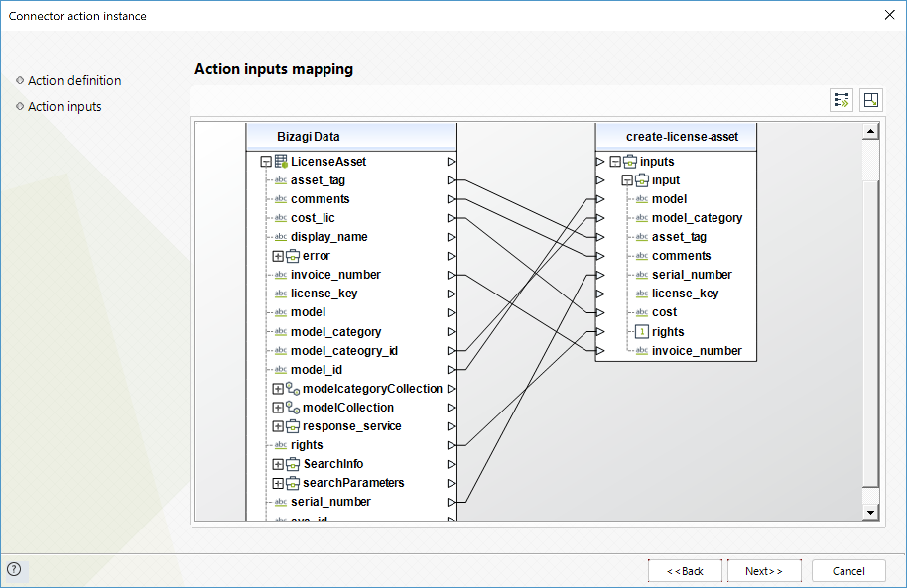Click the output connector arrow of model_cateogry_id
This screenshot has height=588, width=907.
pos(452,351)
